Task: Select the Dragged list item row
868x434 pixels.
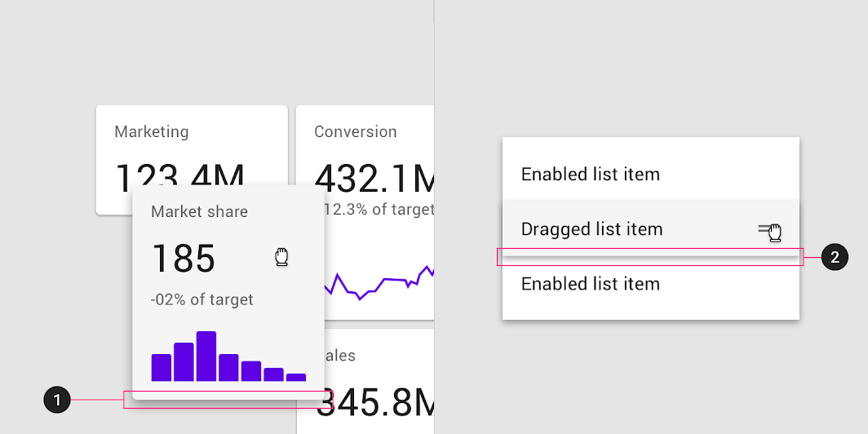Action: (651, 228)
